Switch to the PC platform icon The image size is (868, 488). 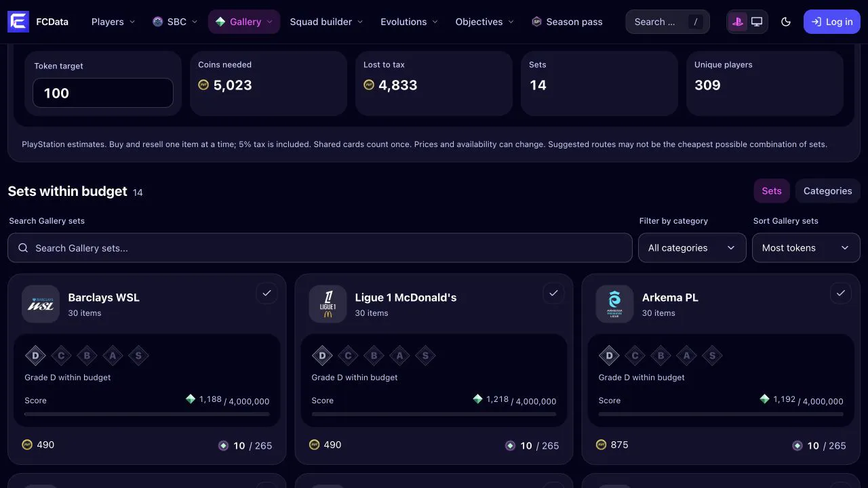coord(757,22)
